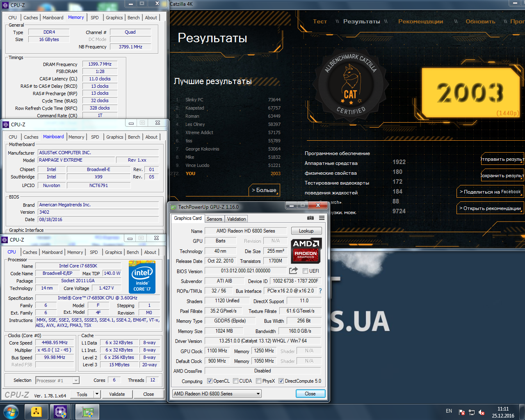This screenshot has height=420, width=525.
Task: Click the RAMPAGE V EXTREME model value
Action: pyautogui.click(x=76, y=160)
